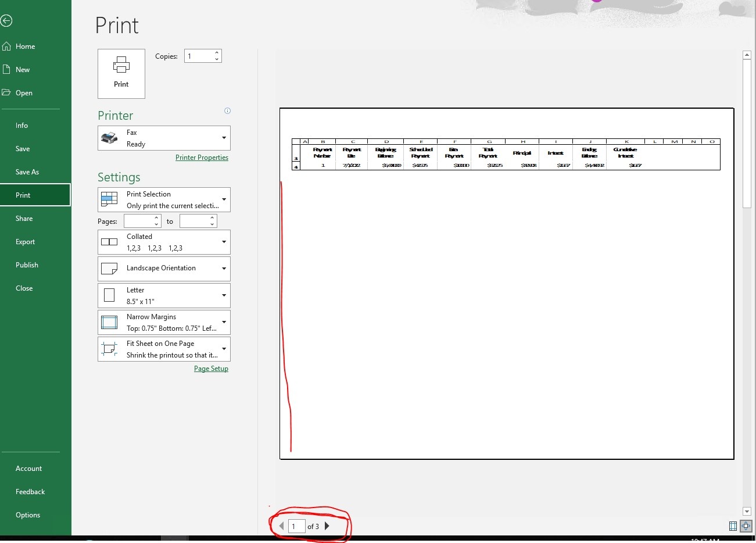Screen dimensions: 756x543
Task: Open the Narrow Margins dropdown
Action: pos(164,323)
